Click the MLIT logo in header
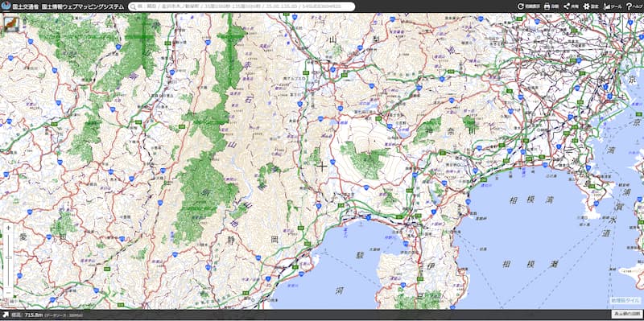The width and height of the screenshot is (644, 321). [x=6, y=6]
